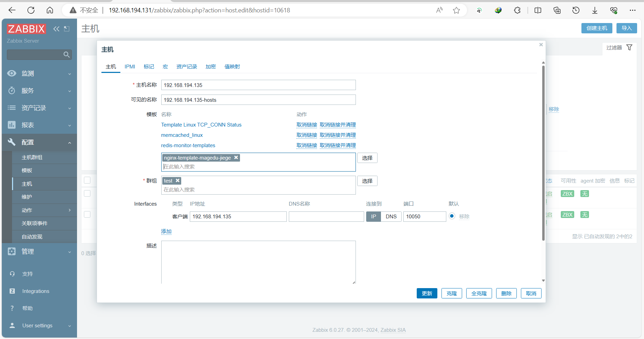Open the browser downloads icon
The image size is (644, 339).
pyautogui.click(x=594, y=10)
